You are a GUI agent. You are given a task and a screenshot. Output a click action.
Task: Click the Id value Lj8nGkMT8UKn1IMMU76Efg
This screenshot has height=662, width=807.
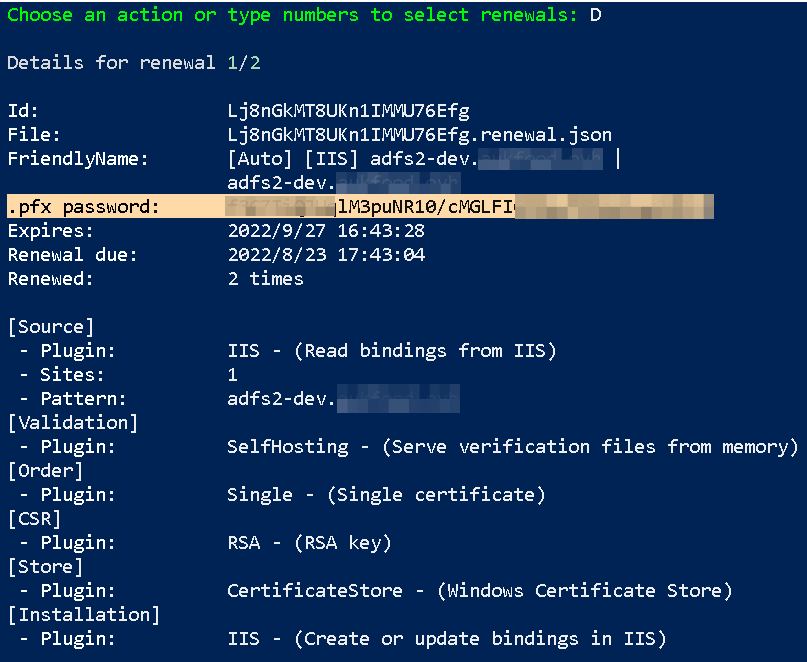tap(348, 111)
